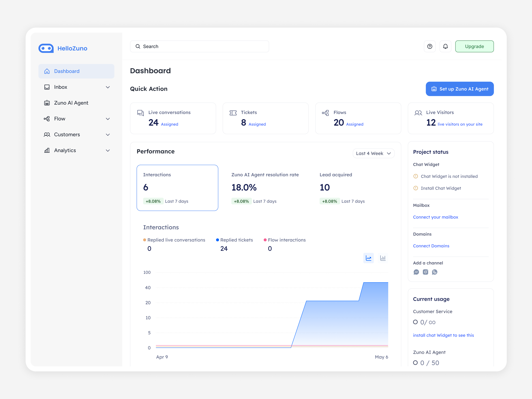Image resolution: width=532 pixels, height=399 pixels.
Task: Focus the Search input field
Action: 199,46
